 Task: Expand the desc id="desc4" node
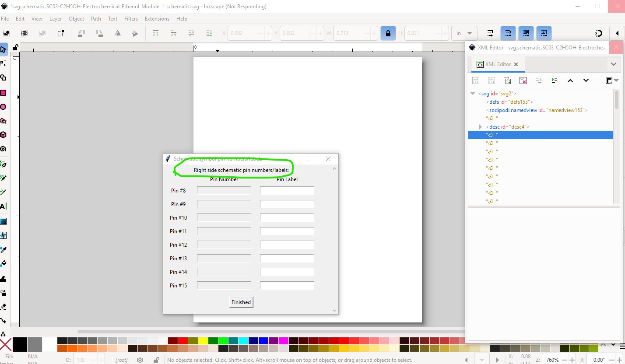tap(481, 127)
